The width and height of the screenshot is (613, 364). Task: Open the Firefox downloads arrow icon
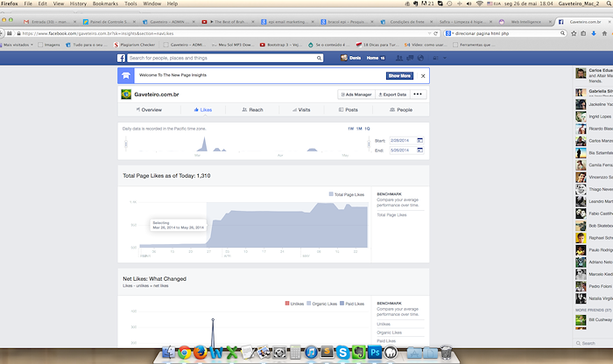(594, 33)
